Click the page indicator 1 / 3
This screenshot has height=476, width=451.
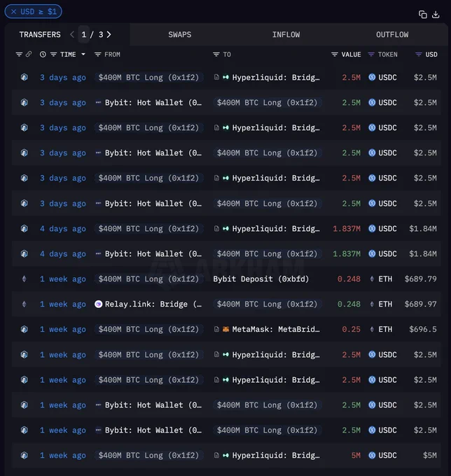coord(92,34)
